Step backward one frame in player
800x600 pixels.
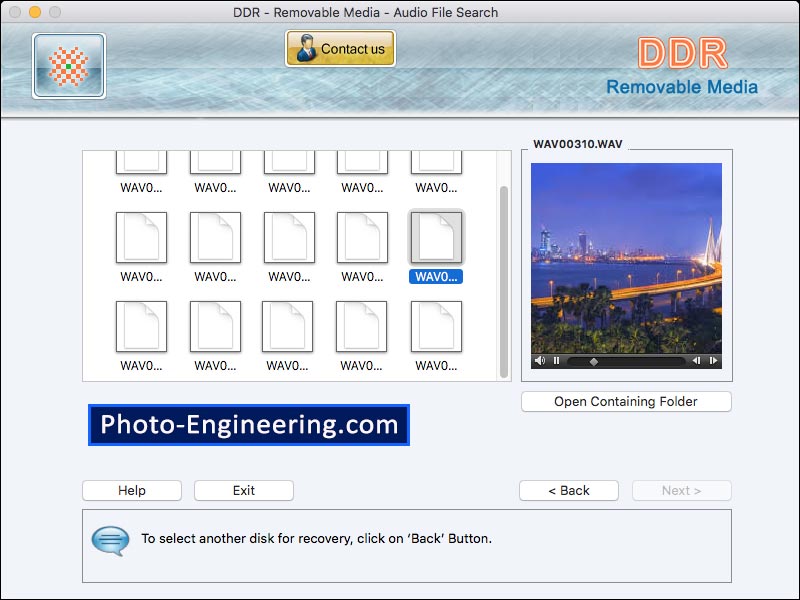(697, 361)
